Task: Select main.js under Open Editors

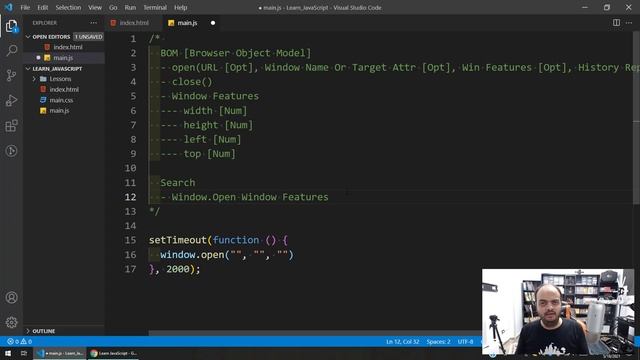Action: coord(63,58)
